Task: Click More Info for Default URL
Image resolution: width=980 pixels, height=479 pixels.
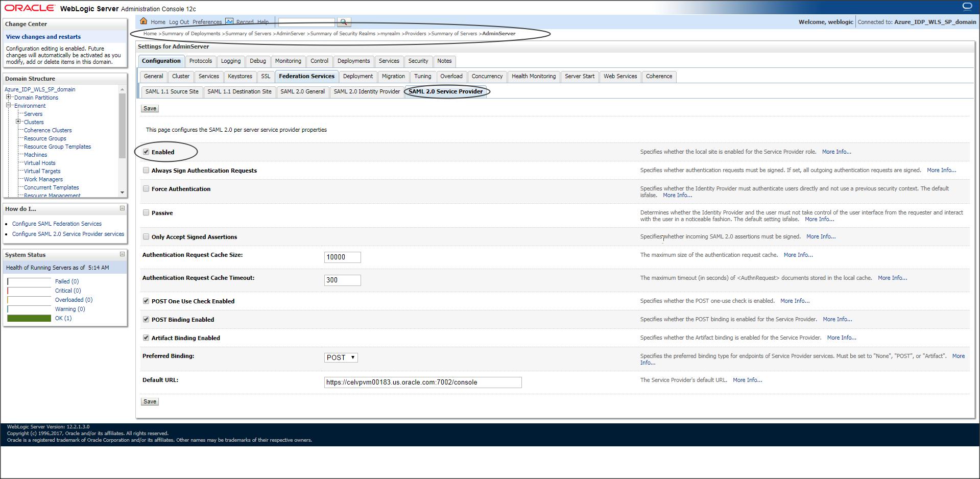Action: [x=747, y=380]
